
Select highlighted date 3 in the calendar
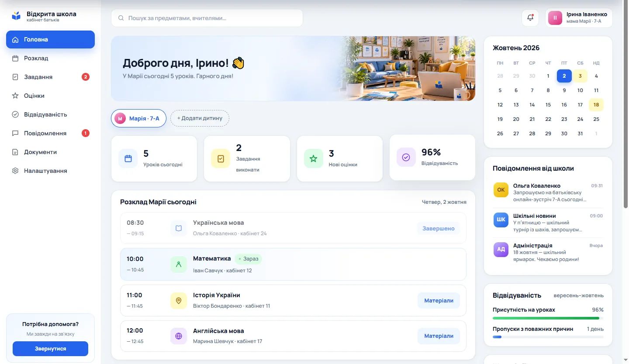580,76
